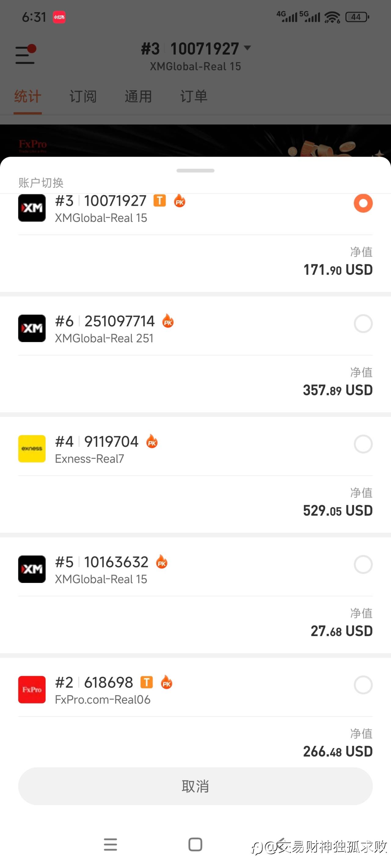391x868 pixels.
Task: Click the XM logo for account #6
Action: tap(32, 328)
